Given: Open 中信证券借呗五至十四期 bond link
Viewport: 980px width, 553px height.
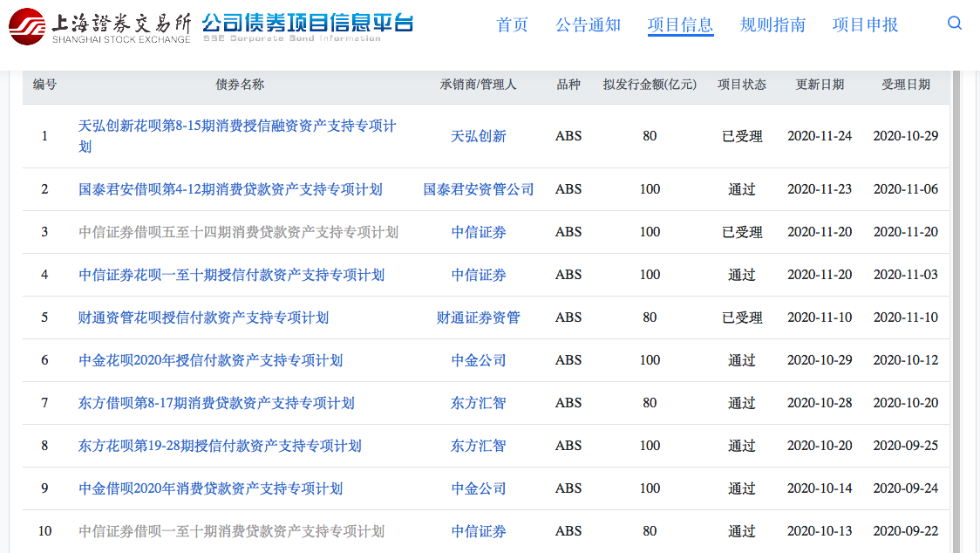Looking at the screenshot, I should (238, 232).
